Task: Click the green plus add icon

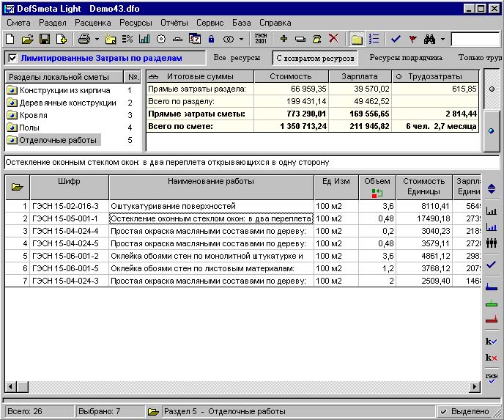Action: tap(283, 39)
